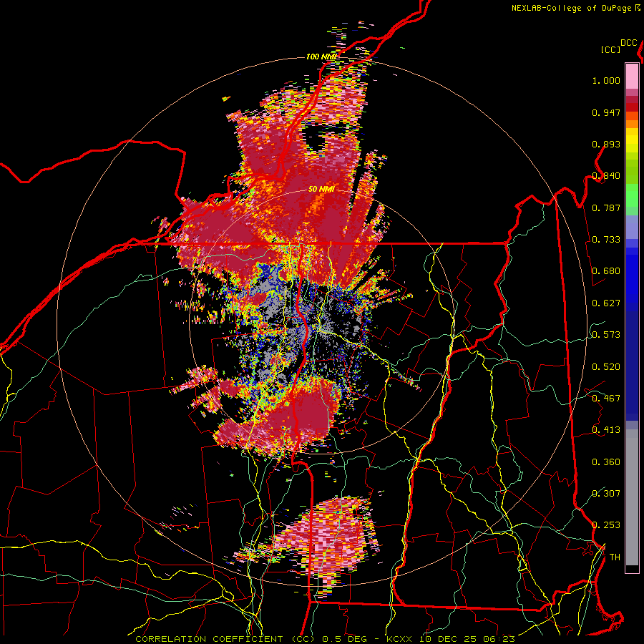
Task: Select the 0.893 scale value label
Action: pos(606,144)
